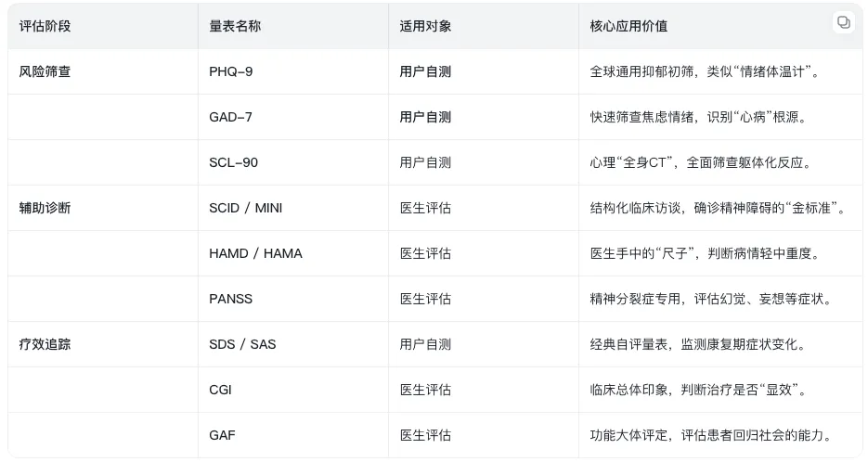Click the 适用对象 column header
The width and height of the screenshot is (868, 462).
coord(425,26)
